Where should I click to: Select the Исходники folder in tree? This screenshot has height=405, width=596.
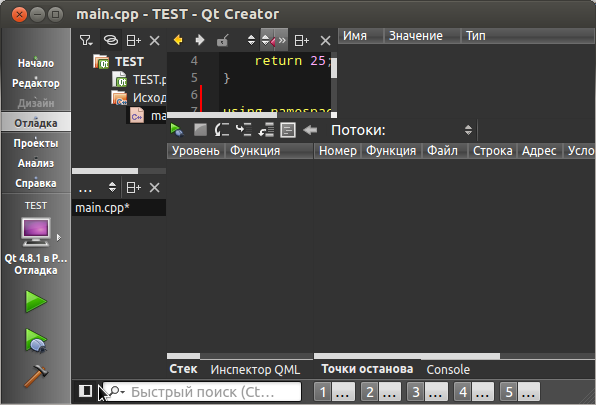(138, 98)
